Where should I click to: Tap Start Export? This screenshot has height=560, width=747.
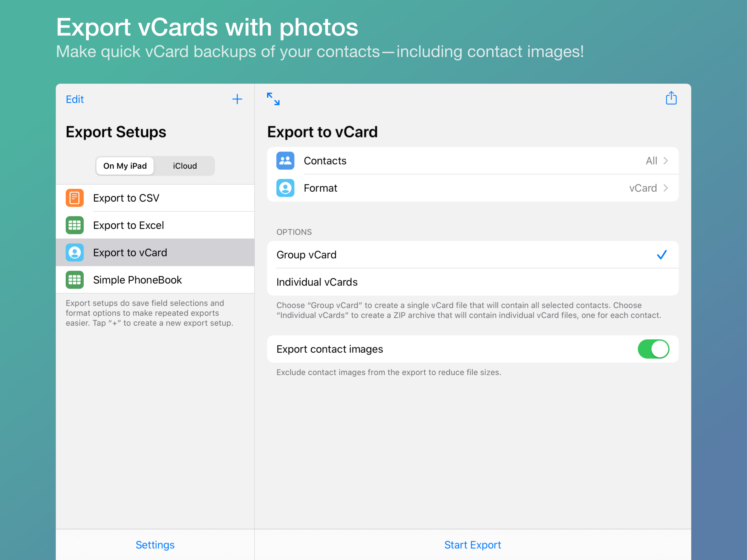click(x=472, y=545)
